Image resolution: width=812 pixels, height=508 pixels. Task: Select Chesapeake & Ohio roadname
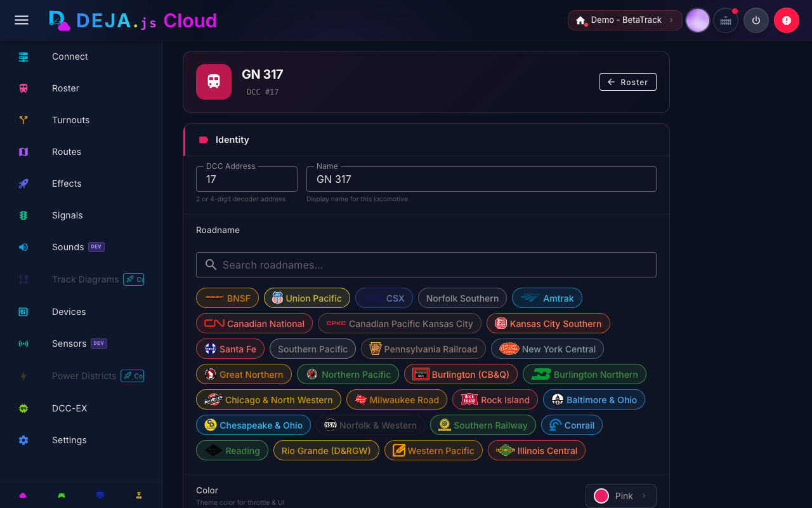(254, 425)
